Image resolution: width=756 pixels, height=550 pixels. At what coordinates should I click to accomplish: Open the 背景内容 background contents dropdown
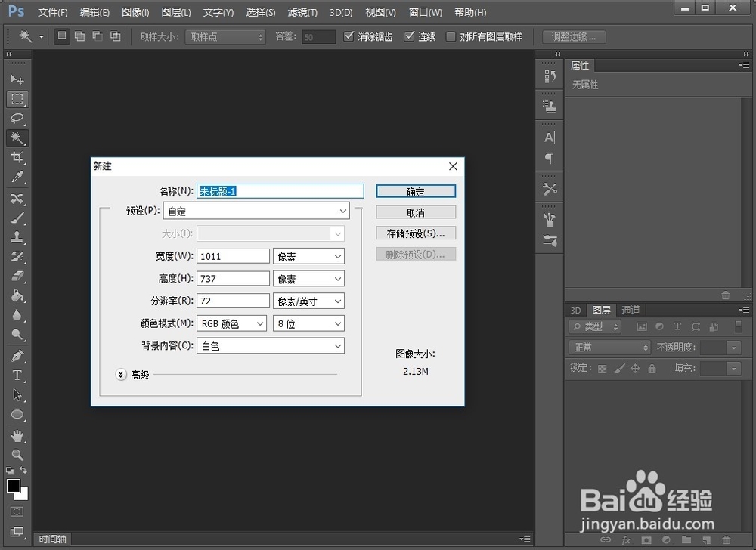pyautogui.click(x=271, y=346)
